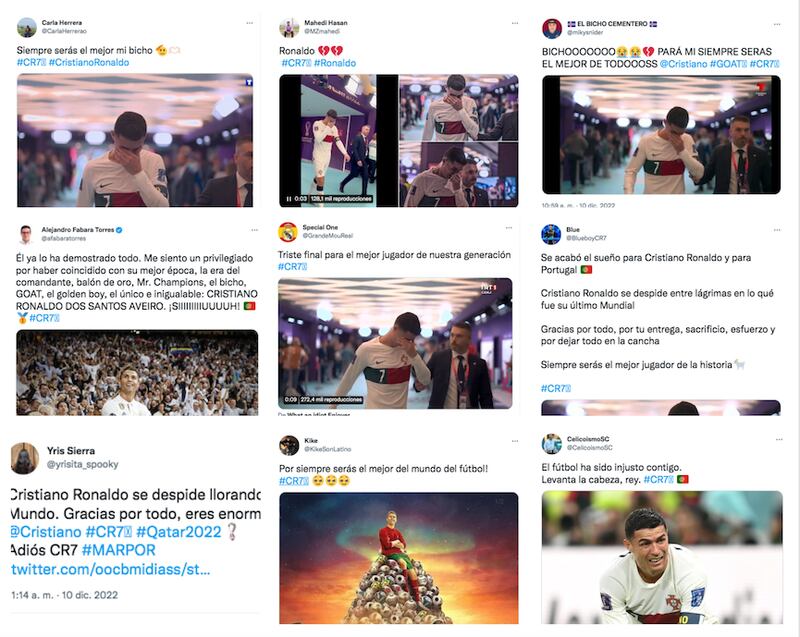Click EL BICHO CEMENTERO's profile avatar
This screenshot has height=637, width=800.
[x=552, y=29]
